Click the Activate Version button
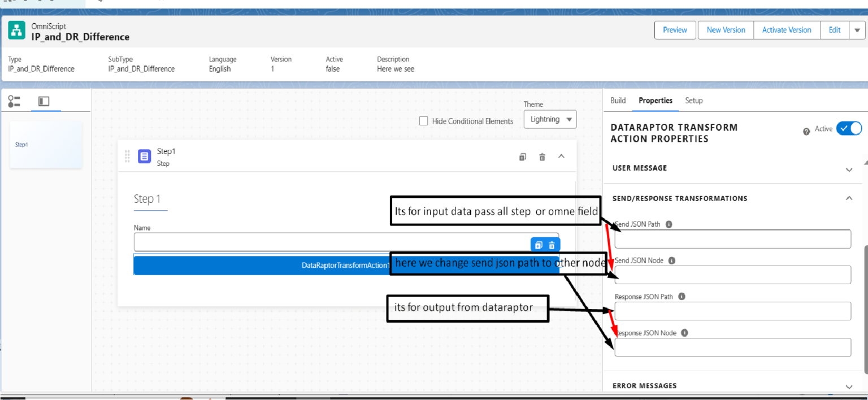 pos(787,30)
